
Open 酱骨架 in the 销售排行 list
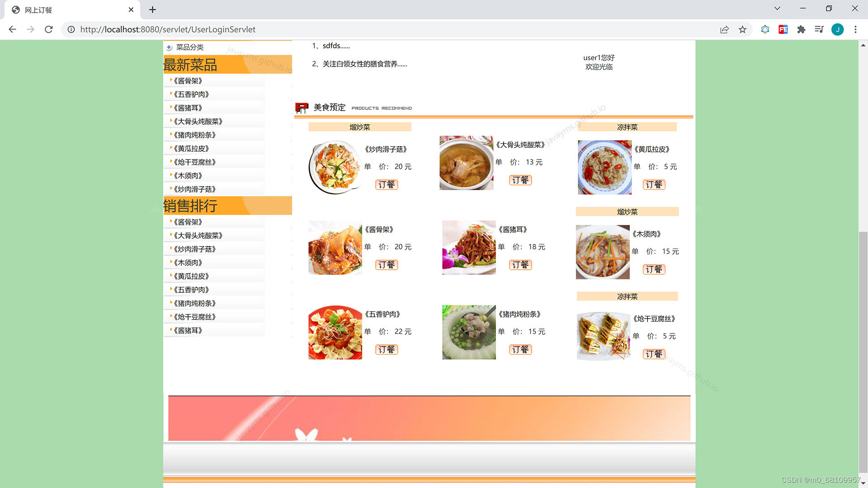[x=188, y=222]
